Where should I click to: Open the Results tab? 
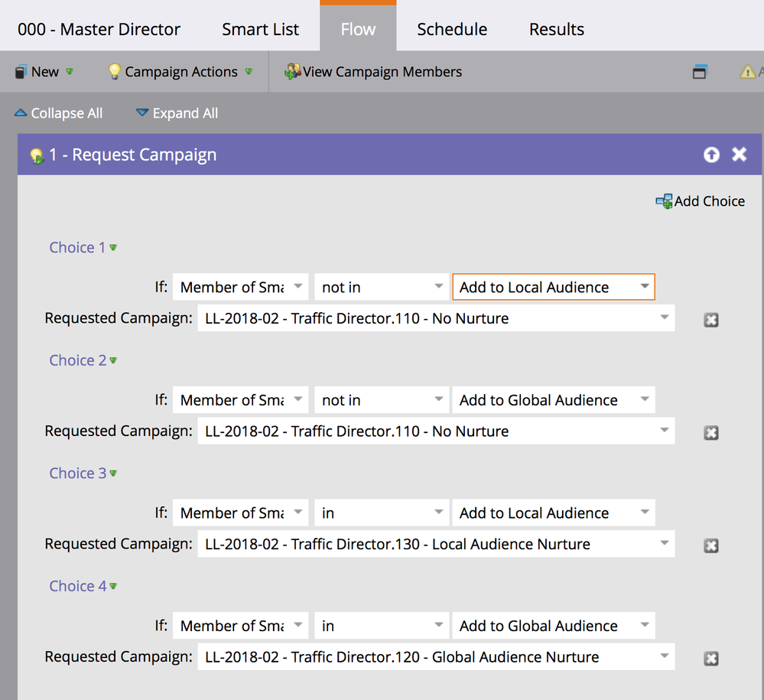[x=556, y=29]
